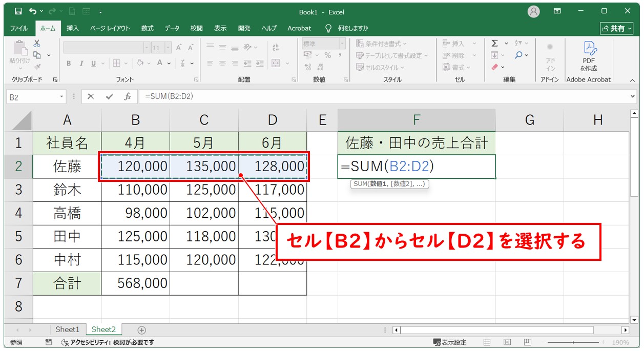Increase font size with larger A icon
Image resolution: width=644 pixels, height=351 pixels.
pos(179,48)
